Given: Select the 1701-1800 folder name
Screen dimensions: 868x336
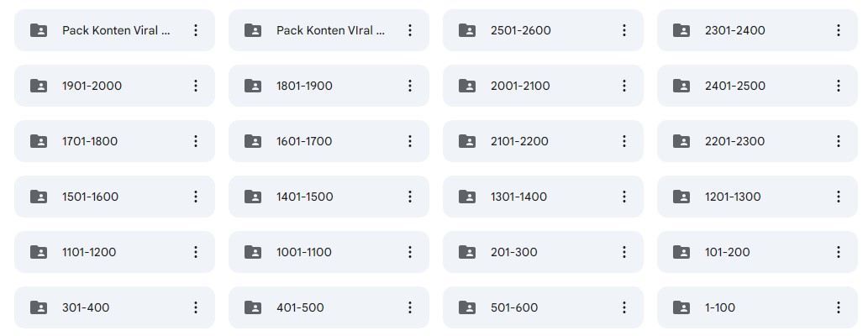Looking at the screenshot, I should [x=90, y=141].
